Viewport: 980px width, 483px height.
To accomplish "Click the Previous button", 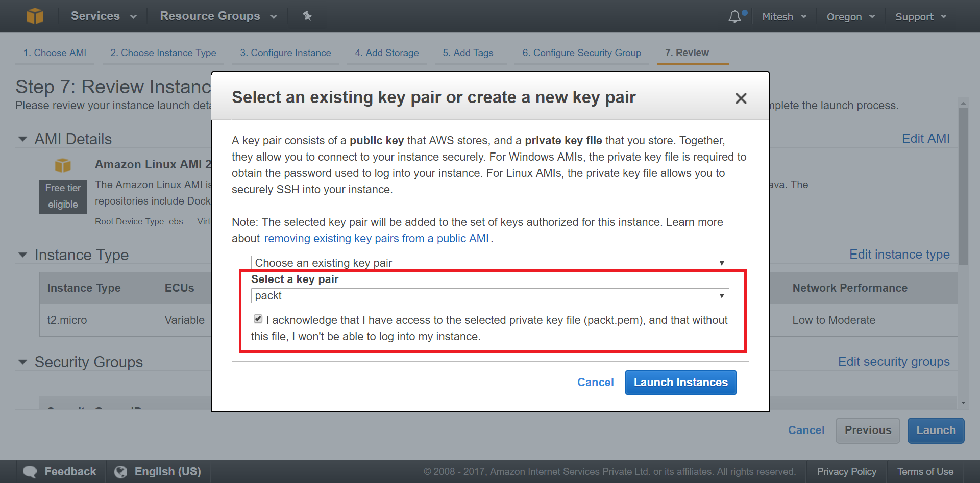I will [868, 430].
